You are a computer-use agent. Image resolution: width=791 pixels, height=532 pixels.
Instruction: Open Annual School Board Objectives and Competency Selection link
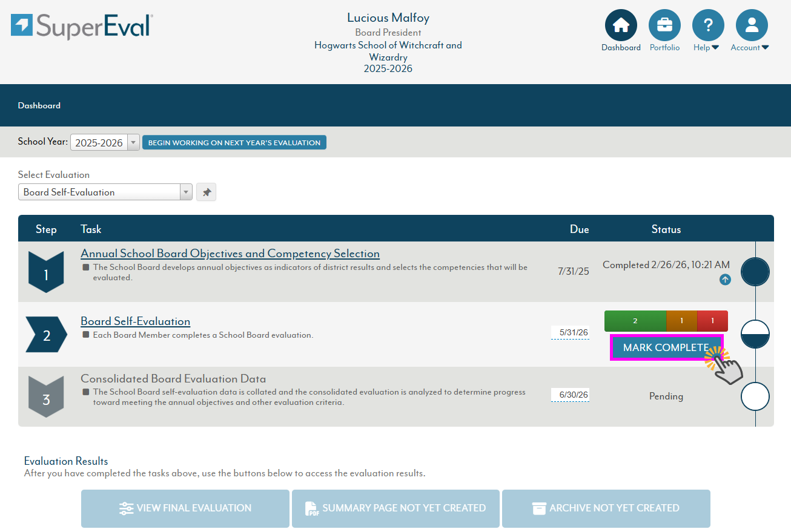pyautogui.click(x=230, y=254)
